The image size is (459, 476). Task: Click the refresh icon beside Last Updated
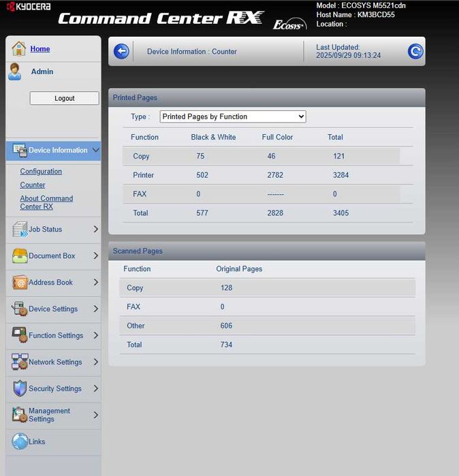pyautogui.click(x=415, y=51)
